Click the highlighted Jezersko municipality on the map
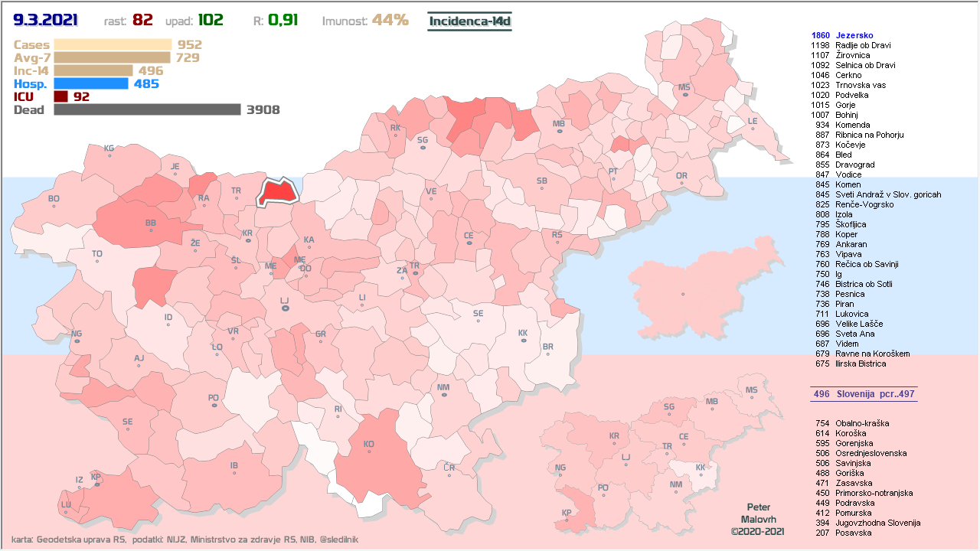 tap(279, 192)
